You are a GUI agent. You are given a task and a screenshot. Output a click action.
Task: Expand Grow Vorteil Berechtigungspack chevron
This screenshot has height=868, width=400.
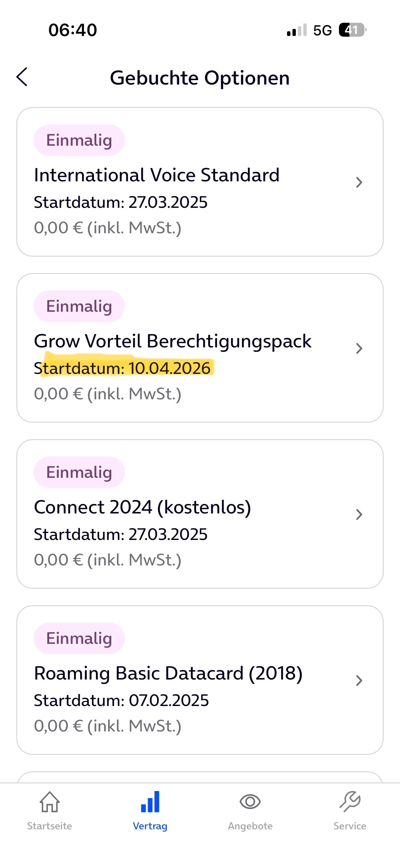click(x=359, y=348)
